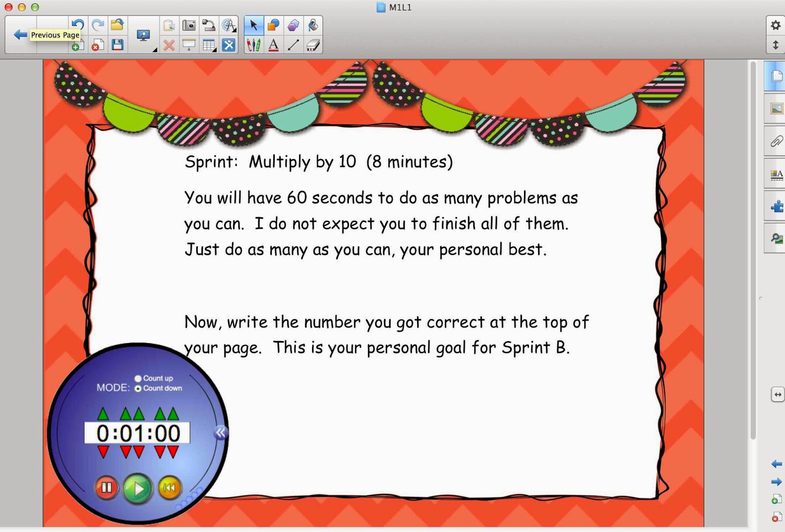The height and width of the screenshot is (532, 785).
Task: Toggle full screen page view arrows
Action: (x=777, y=394)
